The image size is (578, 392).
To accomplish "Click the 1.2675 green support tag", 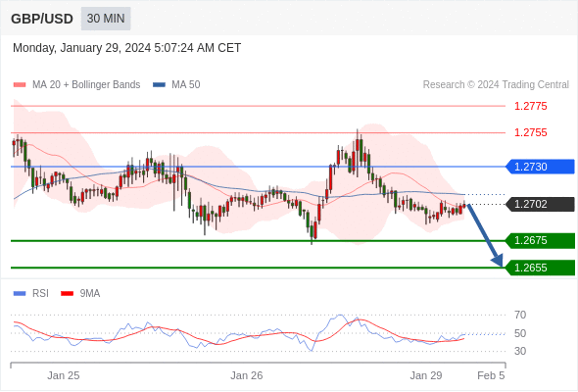I will (x=540, y=240).
